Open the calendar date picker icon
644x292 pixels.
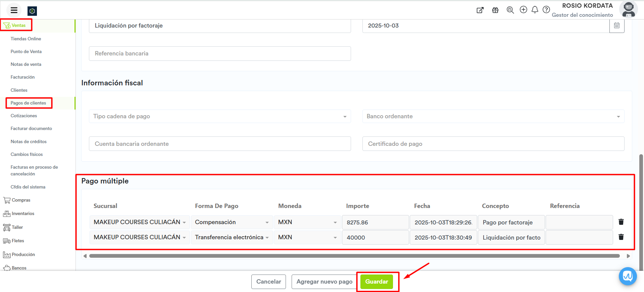click(x=616, y=26)
